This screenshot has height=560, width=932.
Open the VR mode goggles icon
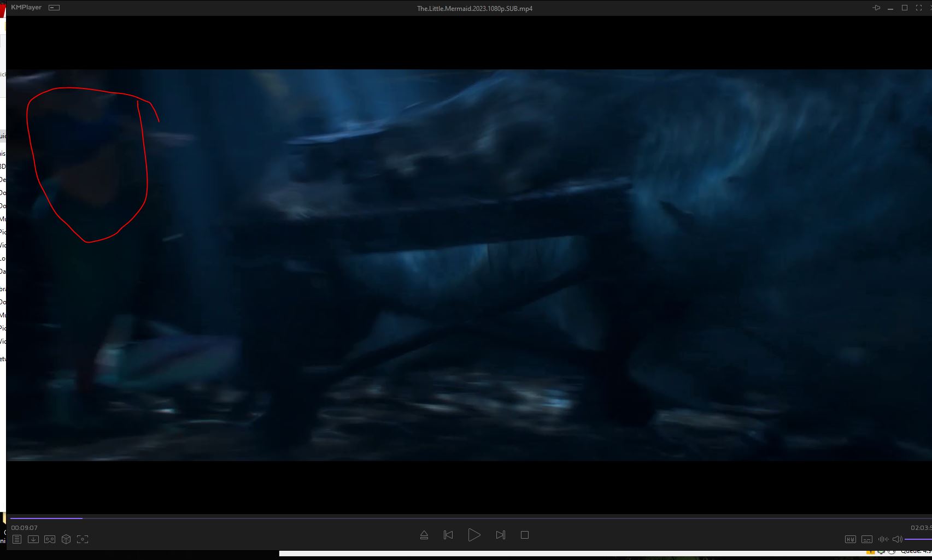click(x=50, y=539)
